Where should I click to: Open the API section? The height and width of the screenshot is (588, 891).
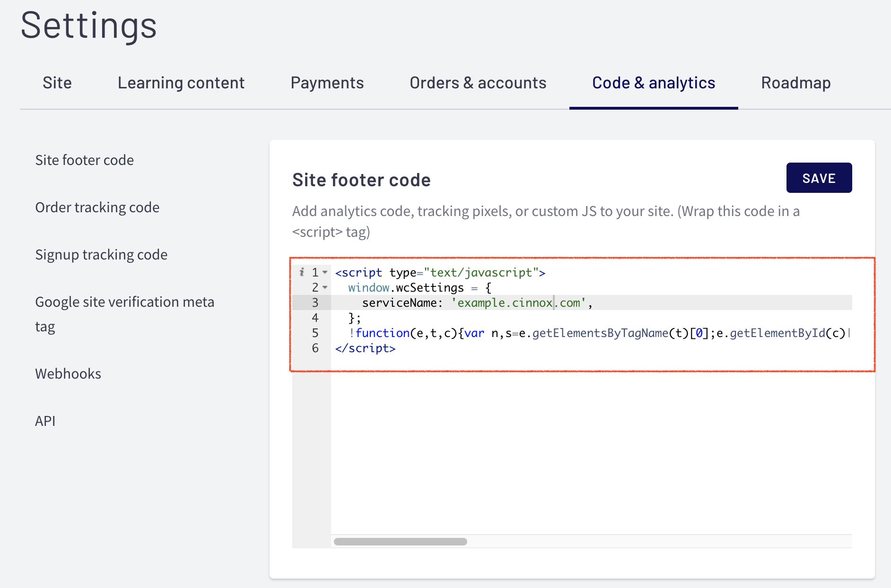(x=45, y=421)
